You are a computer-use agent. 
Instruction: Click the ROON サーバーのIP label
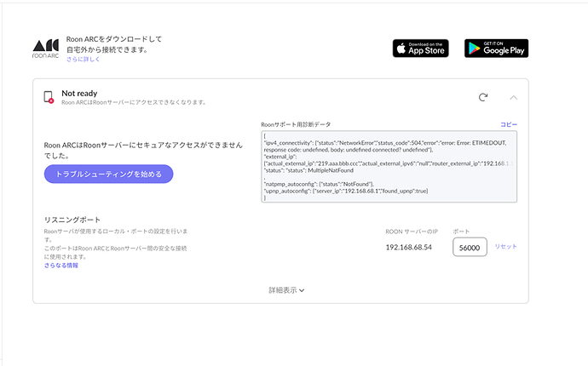click(412, 232)
